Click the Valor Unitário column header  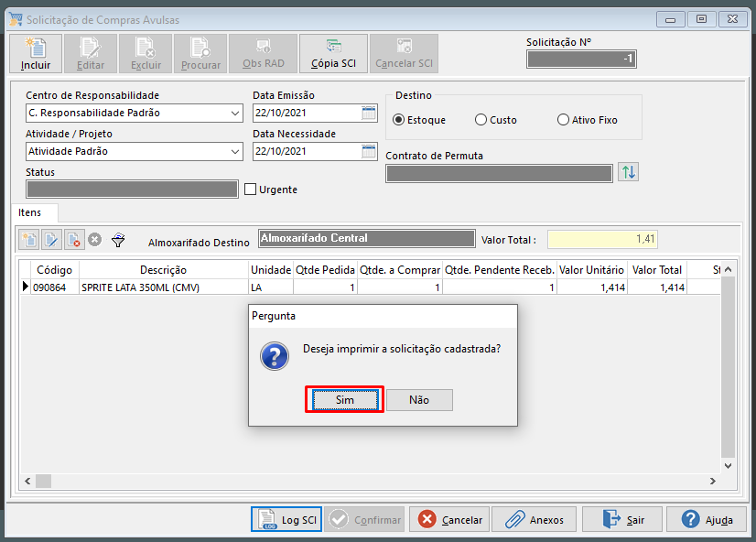pyautogui.click(x=592, y=270)
